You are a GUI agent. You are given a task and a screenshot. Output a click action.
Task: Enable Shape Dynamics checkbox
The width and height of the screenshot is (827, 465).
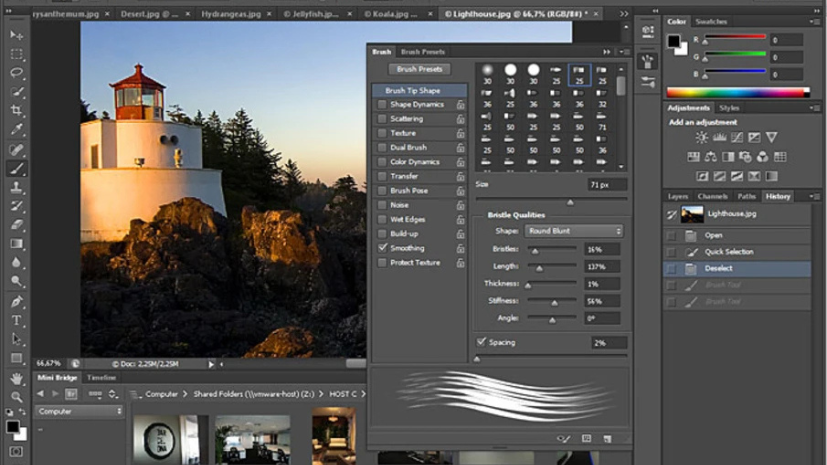click(x=382, y=104)
